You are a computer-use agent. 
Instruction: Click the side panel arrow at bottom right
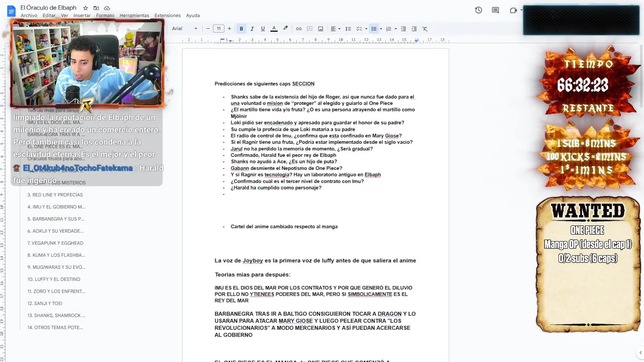pos(640,353)
